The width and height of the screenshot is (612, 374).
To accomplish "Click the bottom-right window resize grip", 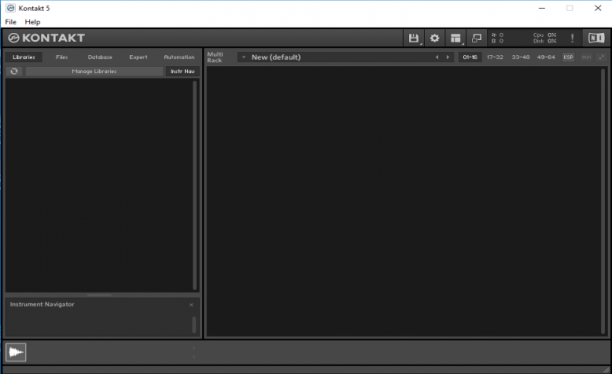I will click(606, 369).
